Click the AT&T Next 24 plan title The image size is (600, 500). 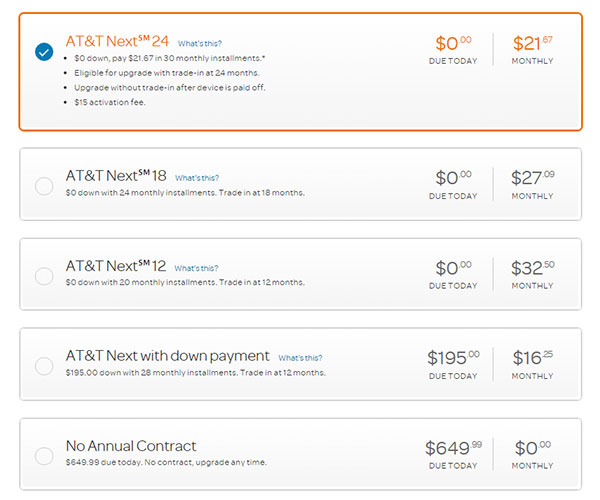[x=118, y=42]
